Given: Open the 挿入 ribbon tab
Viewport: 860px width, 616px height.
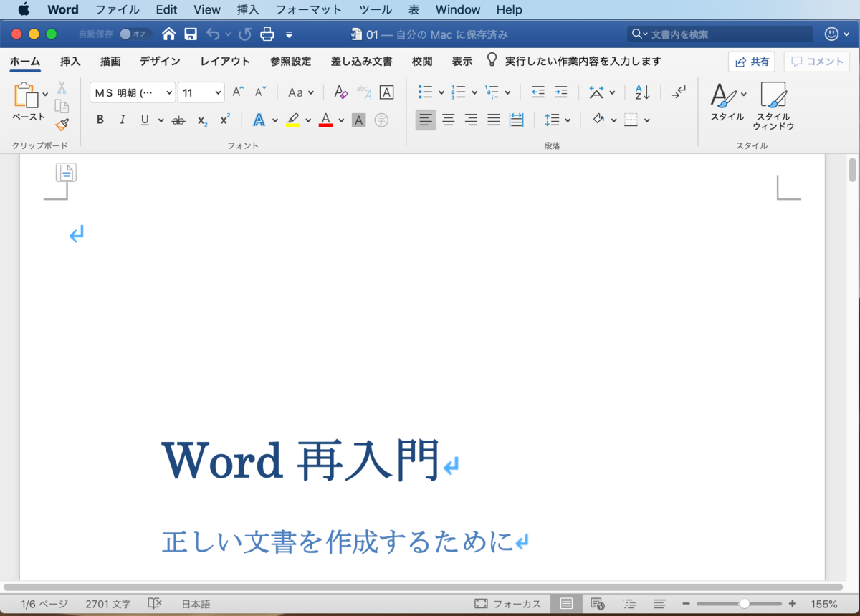Looking at the screenshot, I should [x=70, y=62].
